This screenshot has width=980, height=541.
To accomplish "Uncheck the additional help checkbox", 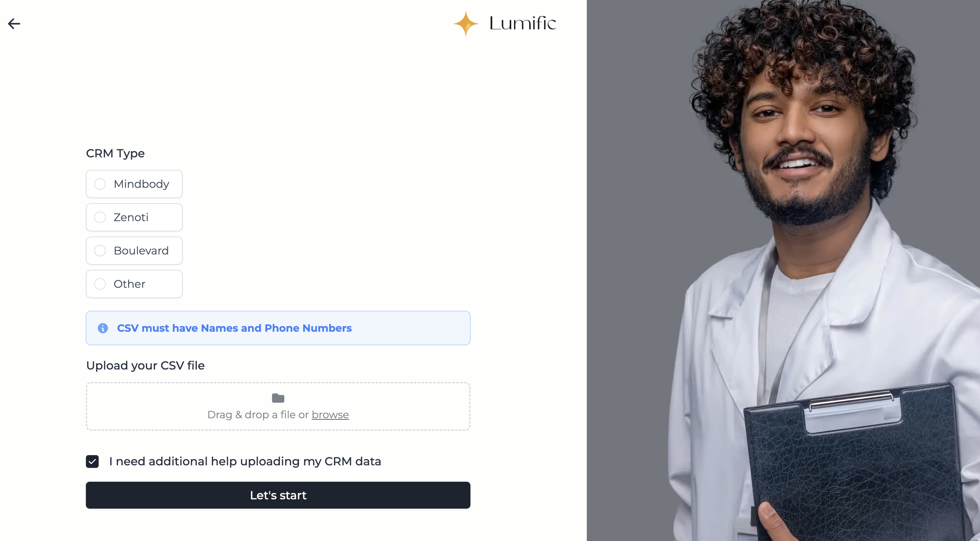I will [x=92, y=462].
